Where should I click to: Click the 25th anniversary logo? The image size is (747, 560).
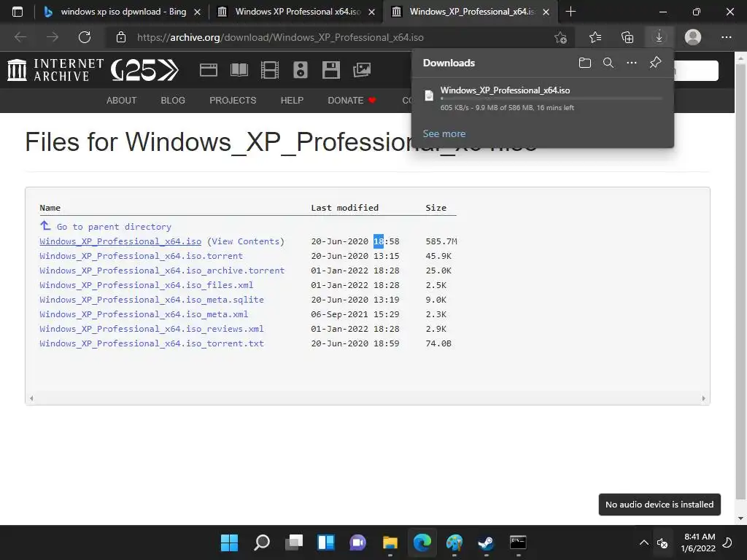coord(145,70)
